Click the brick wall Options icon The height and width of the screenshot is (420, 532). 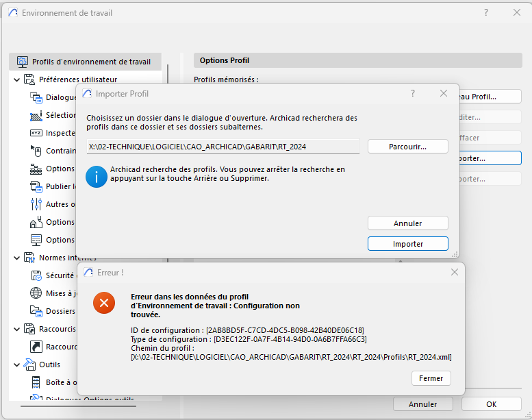pyautogui.click(x=36, y=169)
